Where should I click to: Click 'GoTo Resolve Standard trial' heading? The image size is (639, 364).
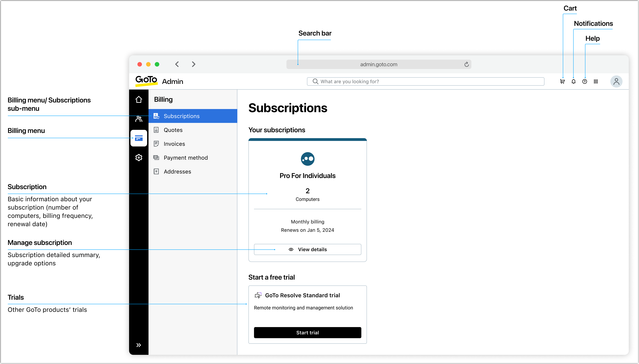coord(302,296)
